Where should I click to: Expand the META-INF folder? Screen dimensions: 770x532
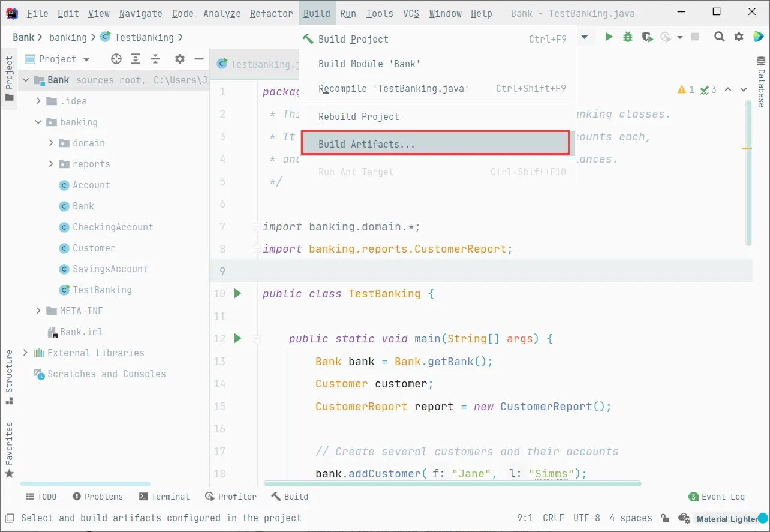click(39, 311)
